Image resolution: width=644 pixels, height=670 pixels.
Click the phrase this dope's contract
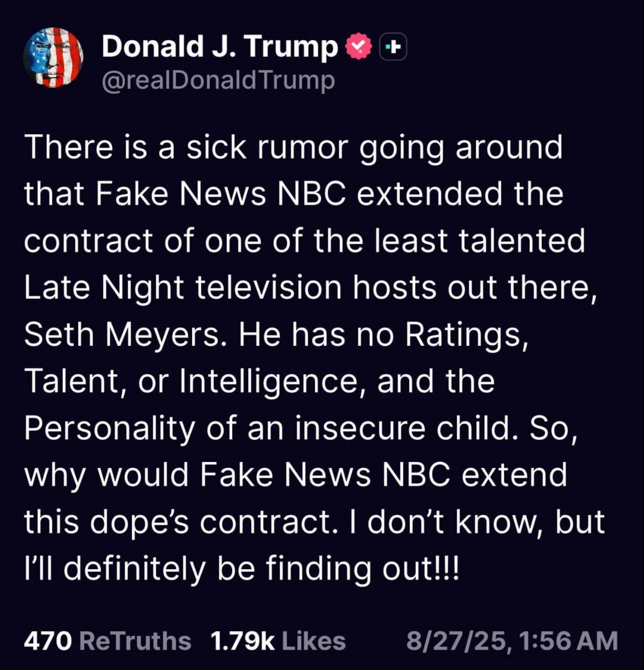178,522
